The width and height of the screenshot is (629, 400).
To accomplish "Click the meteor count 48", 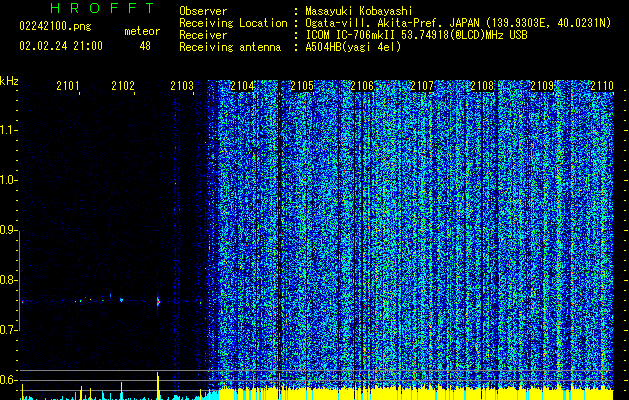I will pos(145,46).
